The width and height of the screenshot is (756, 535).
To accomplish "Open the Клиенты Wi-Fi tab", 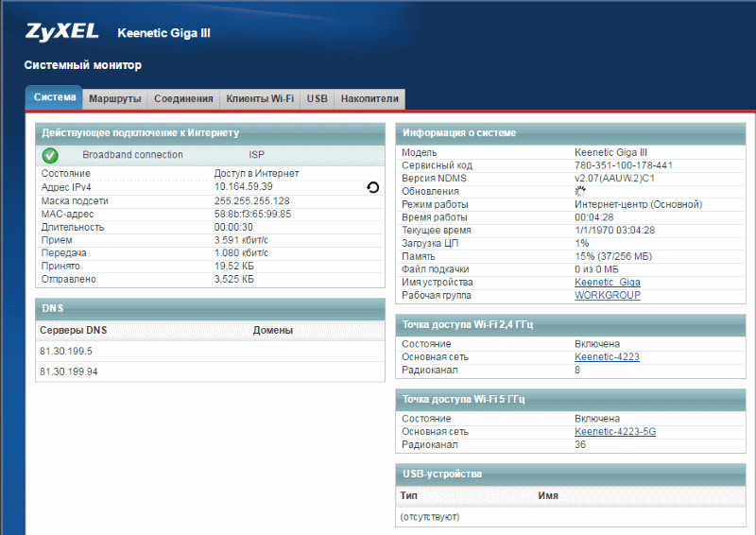I will (x=260, y=99).
